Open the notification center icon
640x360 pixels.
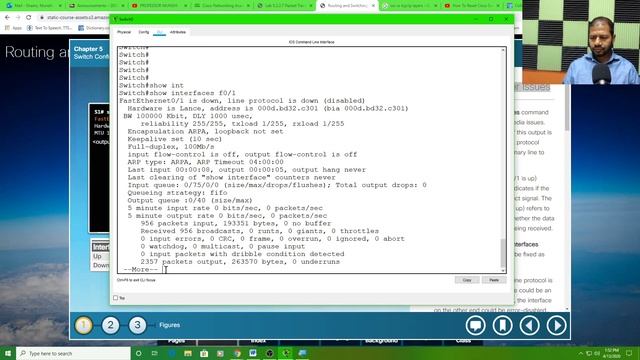[x=629, y=353]
